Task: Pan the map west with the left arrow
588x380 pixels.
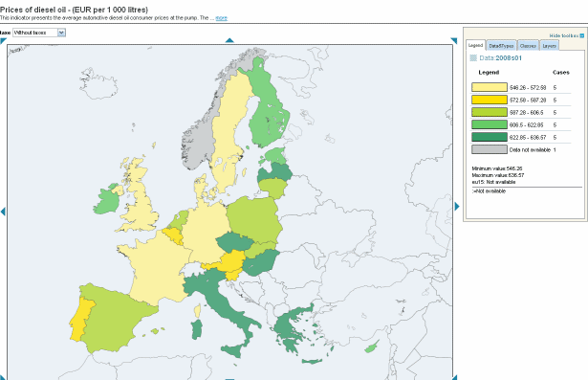Action: click(3, 212)
